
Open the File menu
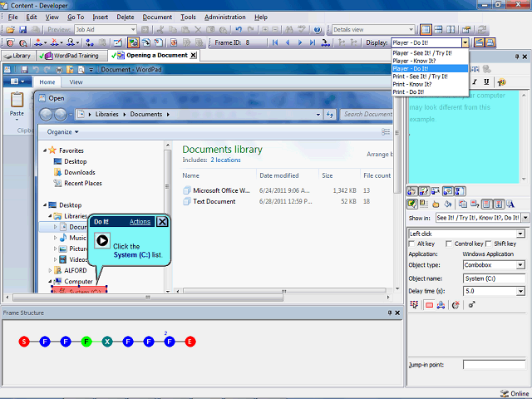point(13,17)
